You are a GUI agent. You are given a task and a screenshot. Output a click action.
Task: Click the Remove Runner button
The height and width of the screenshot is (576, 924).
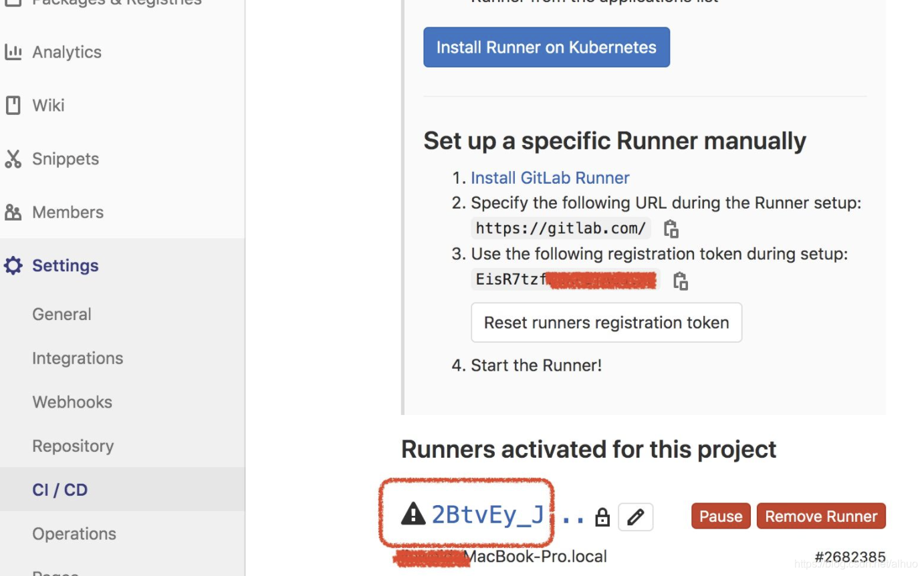[x=821, y=517]
